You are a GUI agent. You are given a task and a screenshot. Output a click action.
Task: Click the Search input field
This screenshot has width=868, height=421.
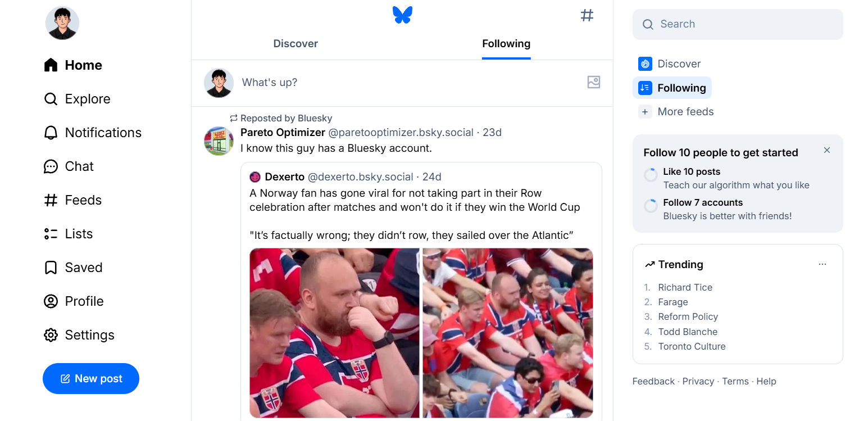738,24
